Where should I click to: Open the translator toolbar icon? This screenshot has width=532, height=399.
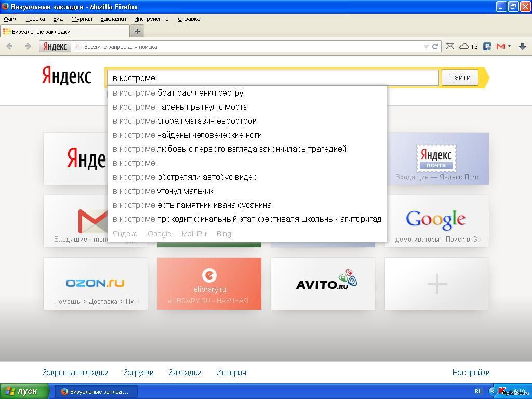[x=487, y=46]
